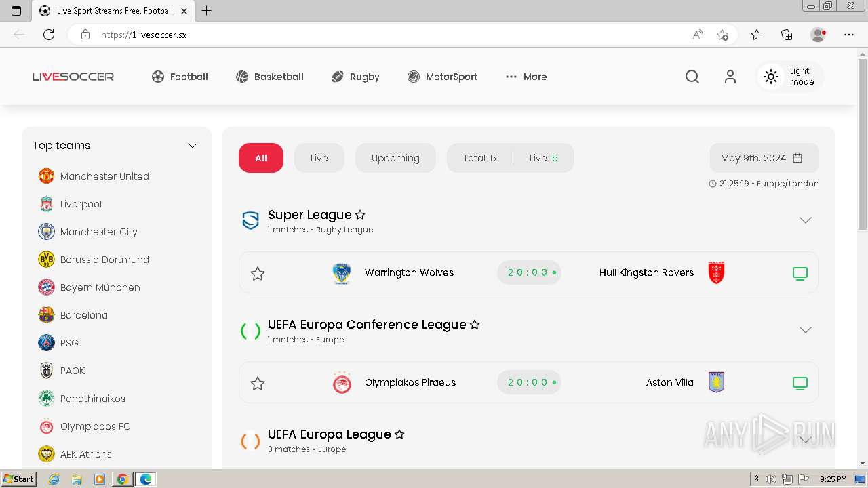Open the Football section
Screen dimensions: 868x488
click(180, 77)
